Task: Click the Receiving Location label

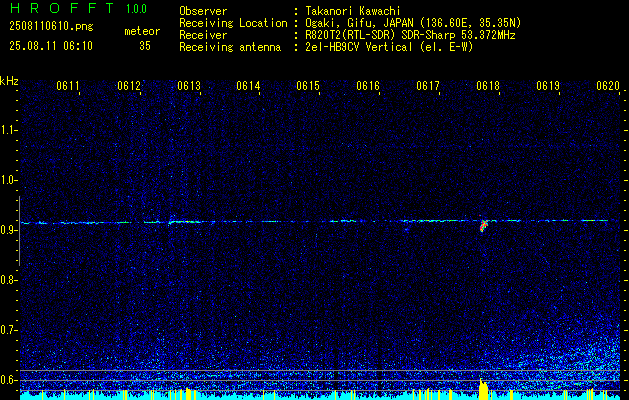Action: [x=233, y=23]
